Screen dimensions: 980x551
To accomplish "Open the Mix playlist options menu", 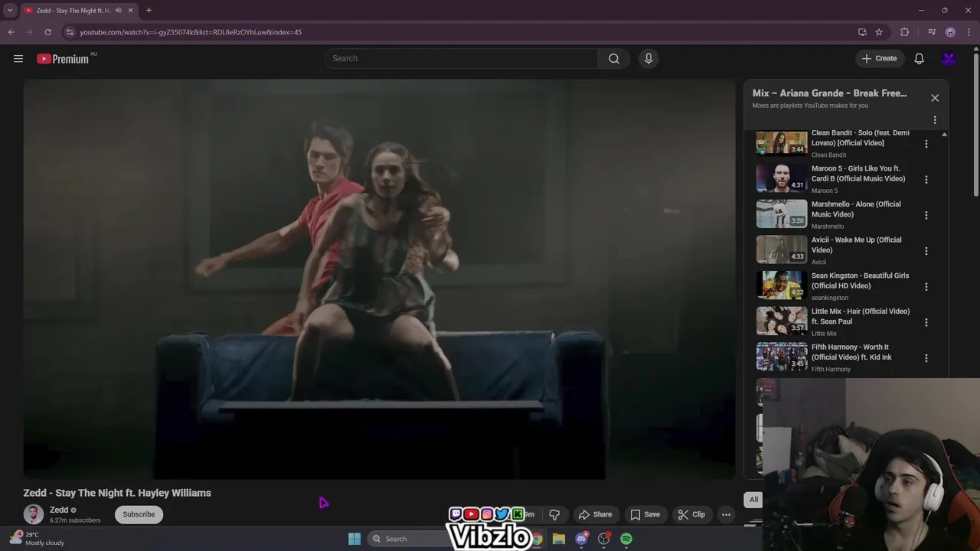I will click(x=935, y=120).
